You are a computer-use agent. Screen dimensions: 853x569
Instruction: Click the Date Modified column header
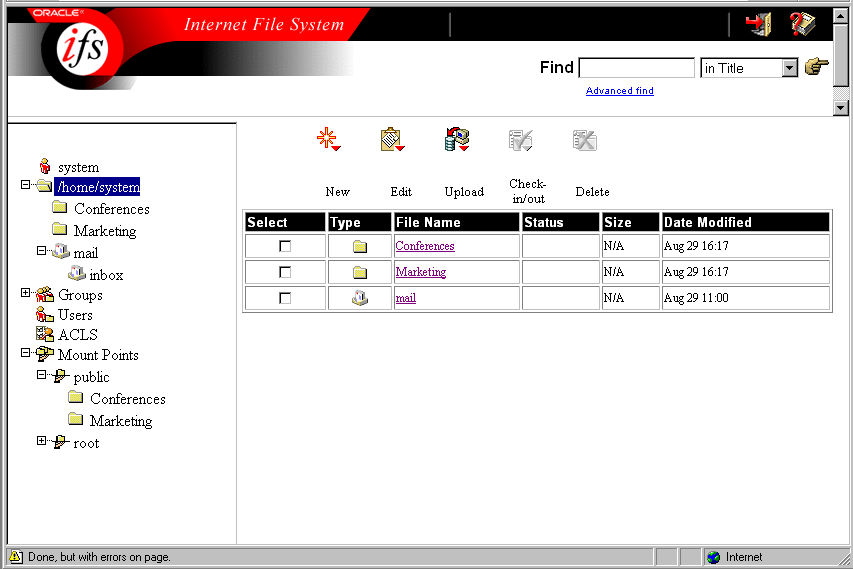(745, 222)
